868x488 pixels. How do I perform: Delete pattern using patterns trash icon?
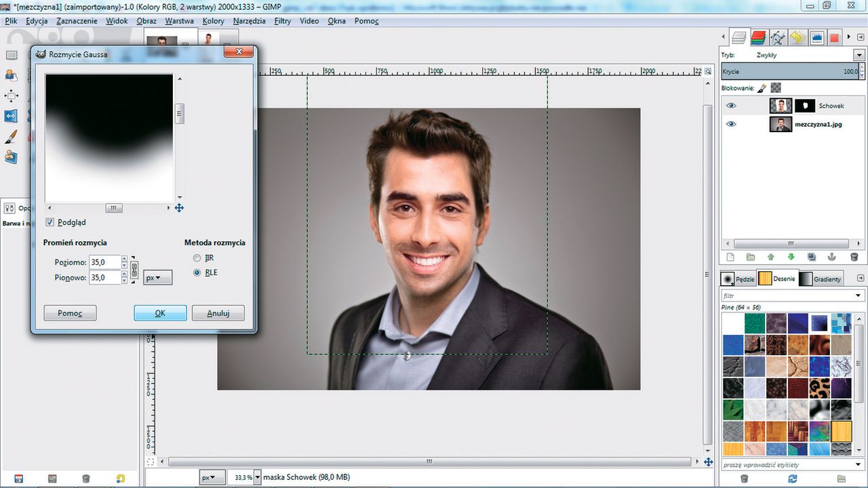pyautogui.click(x=744, y=479)
